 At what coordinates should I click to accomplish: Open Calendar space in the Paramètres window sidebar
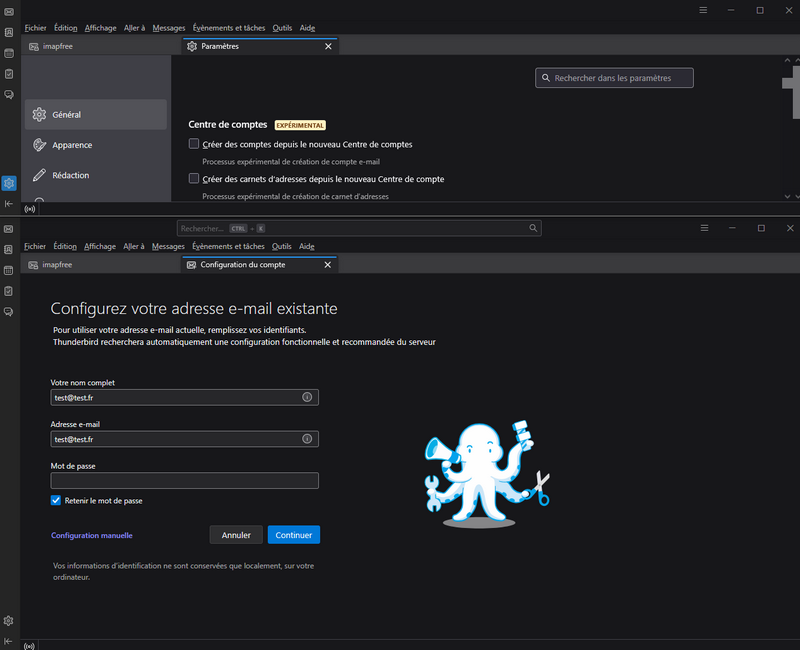[x=9, y=53]
